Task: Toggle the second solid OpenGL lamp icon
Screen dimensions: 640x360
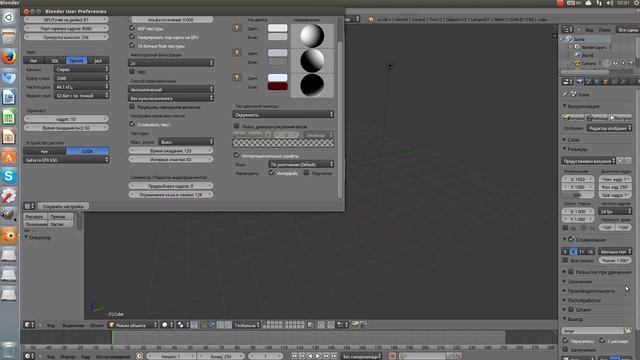Action: [237, 53]
